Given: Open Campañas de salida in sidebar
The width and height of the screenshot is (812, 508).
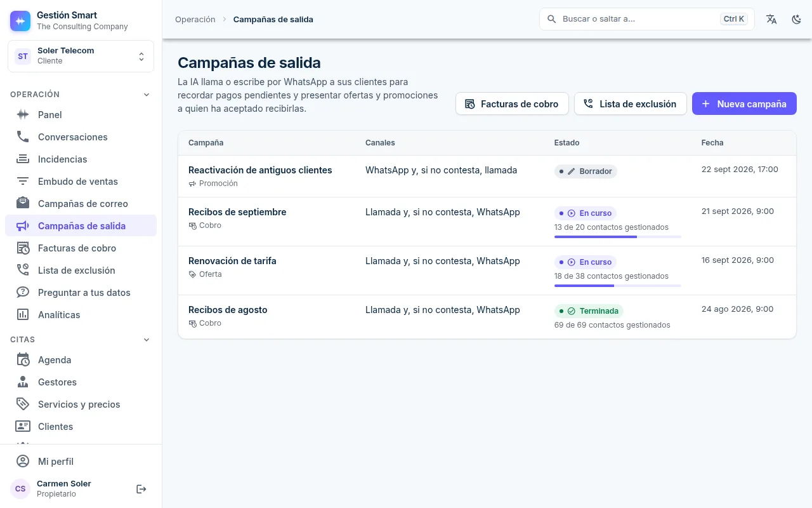Looking at the screenshot, I should tap(81, 226).
